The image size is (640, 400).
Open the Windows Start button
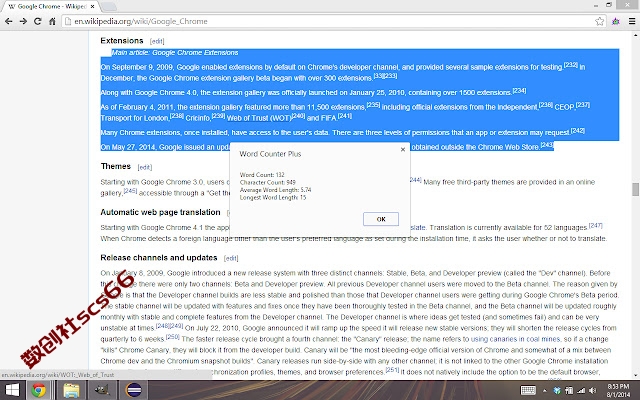point(12,391)
